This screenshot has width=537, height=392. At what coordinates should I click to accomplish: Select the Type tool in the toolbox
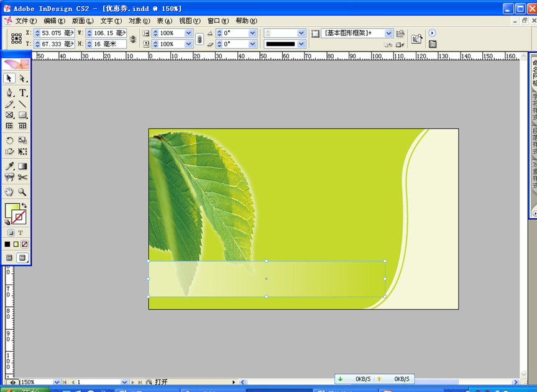(22, 93)
